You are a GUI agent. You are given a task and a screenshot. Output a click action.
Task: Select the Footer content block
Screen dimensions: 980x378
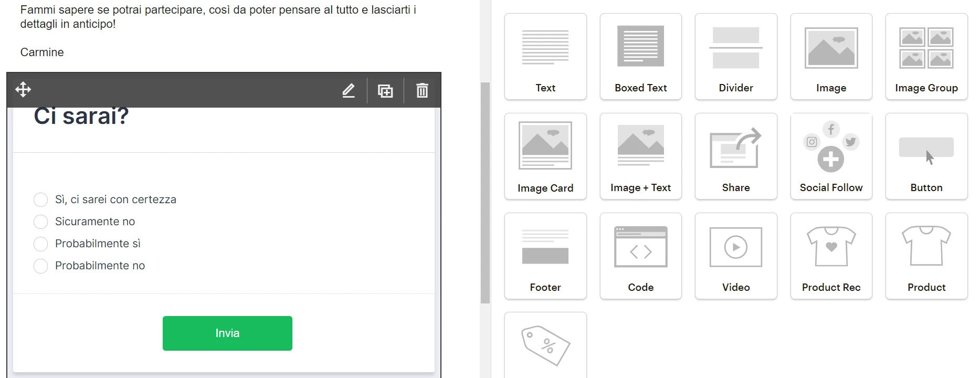[545, 256]
